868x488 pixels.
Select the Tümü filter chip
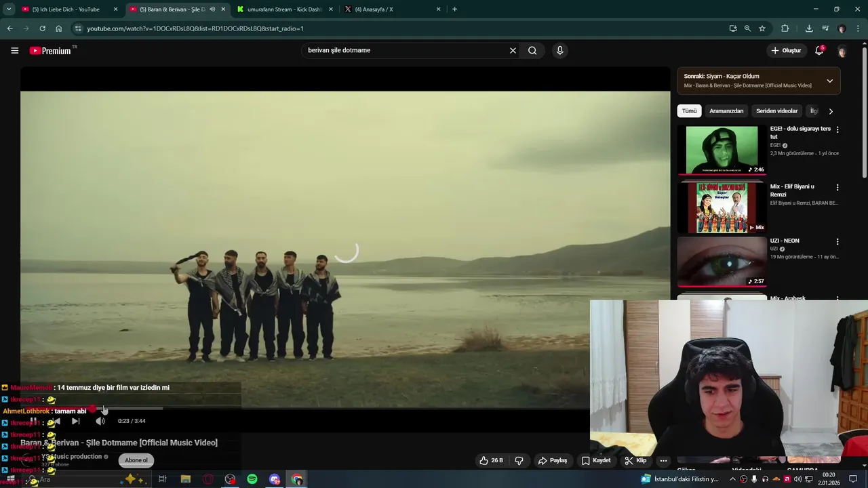pyautogui.click(x=689, y=111)
